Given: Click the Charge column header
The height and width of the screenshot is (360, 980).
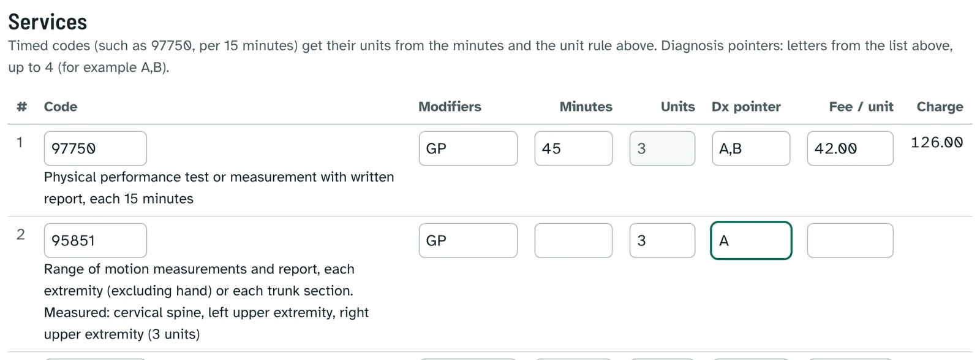Looking at the screenshot, I should click(x=940, y=107).
